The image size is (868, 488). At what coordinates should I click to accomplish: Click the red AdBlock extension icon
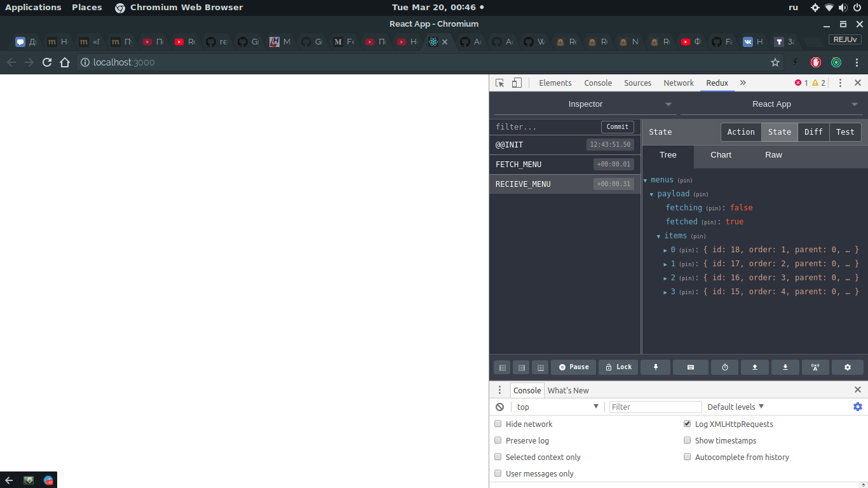[817, 62]
